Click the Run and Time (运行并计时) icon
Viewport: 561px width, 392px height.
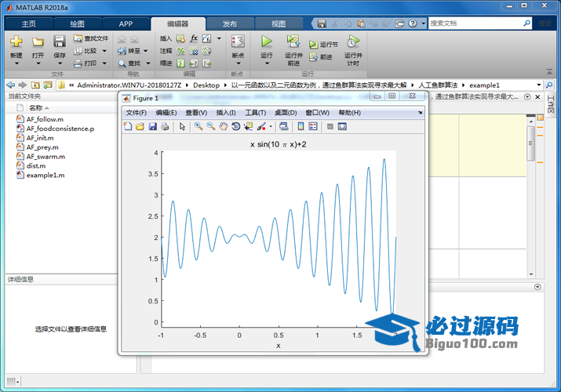352,41
